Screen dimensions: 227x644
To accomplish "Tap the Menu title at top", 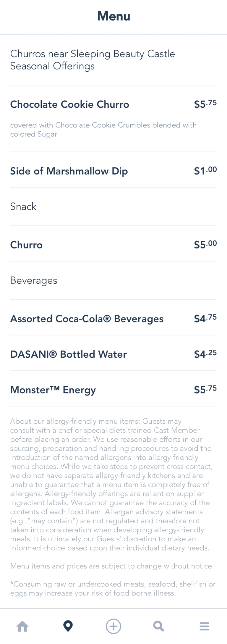I will point(113,16).
